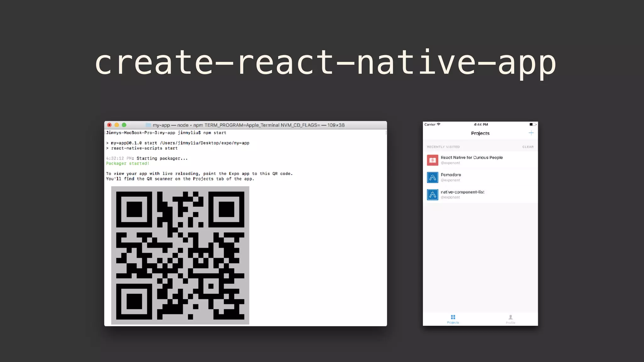Click the Wi-Fi icon in phone status bar

[439, 124]
